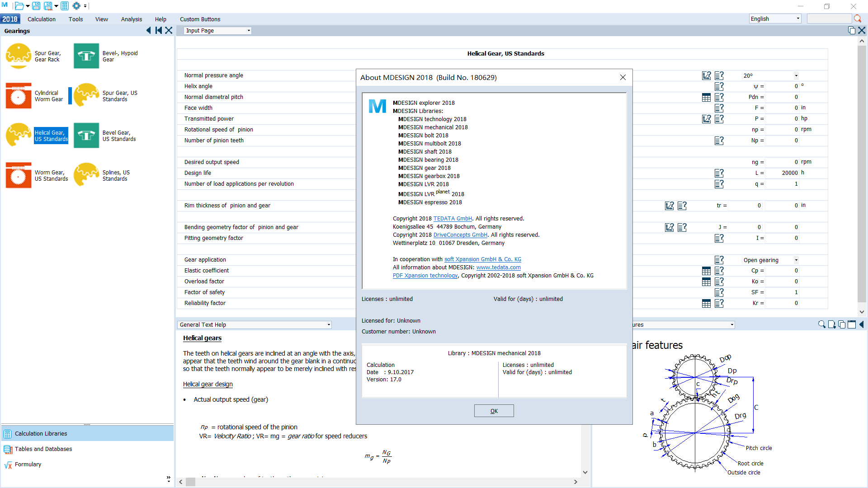
Task: Select Calculation Libraries in sidebar
Action: (87, 433)
